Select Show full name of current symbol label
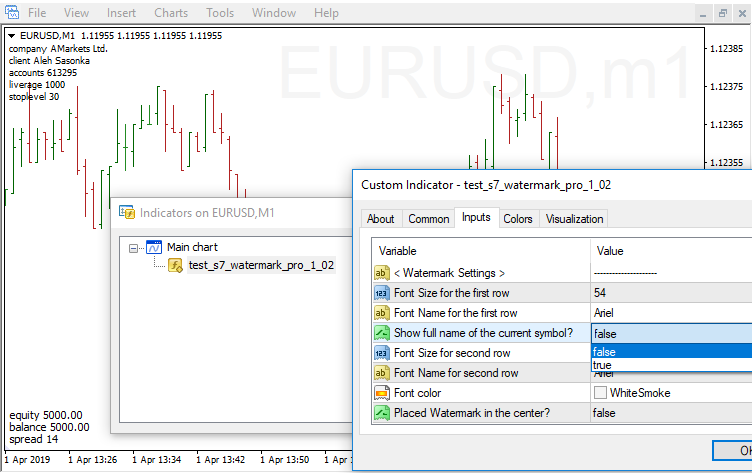Screen dimensions: 752x473 483,333
